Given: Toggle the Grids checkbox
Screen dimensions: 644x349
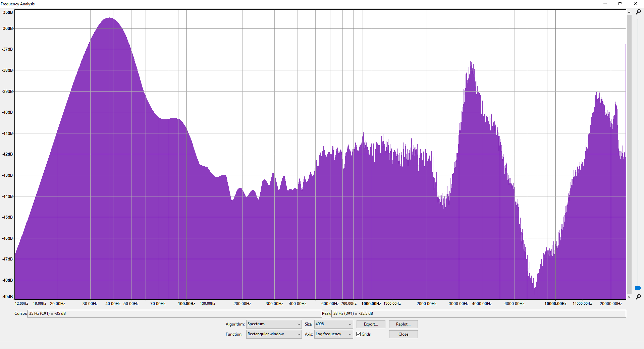Looking at the screenshot, I should pyautogui.click(x=359, y=334).
